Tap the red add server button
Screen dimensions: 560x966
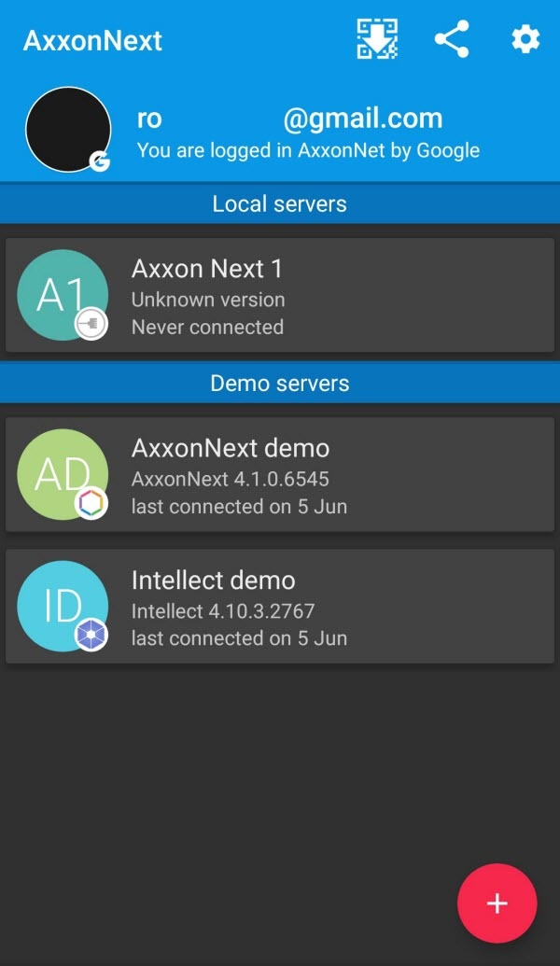click(x=497, y=903)
